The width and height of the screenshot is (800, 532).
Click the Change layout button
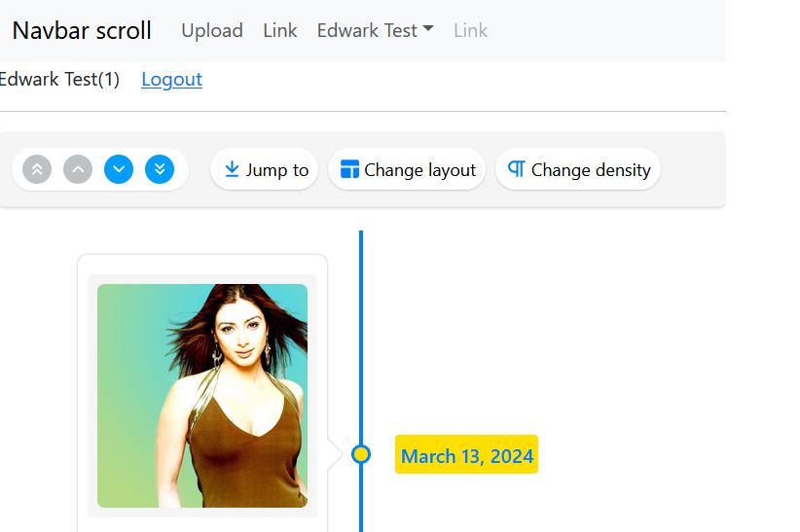[x=407, y=169]
